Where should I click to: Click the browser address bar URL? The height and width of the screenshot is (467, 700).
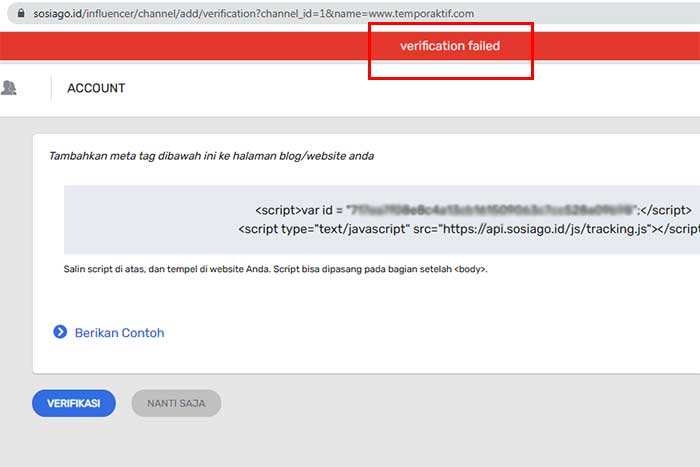254,13
